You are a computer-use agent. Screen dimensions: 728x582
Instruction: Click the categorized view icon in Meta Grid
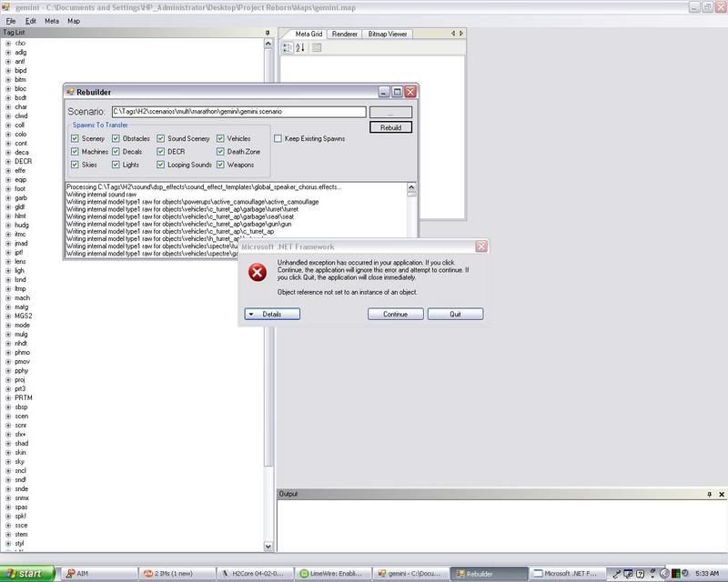point(288,48)
